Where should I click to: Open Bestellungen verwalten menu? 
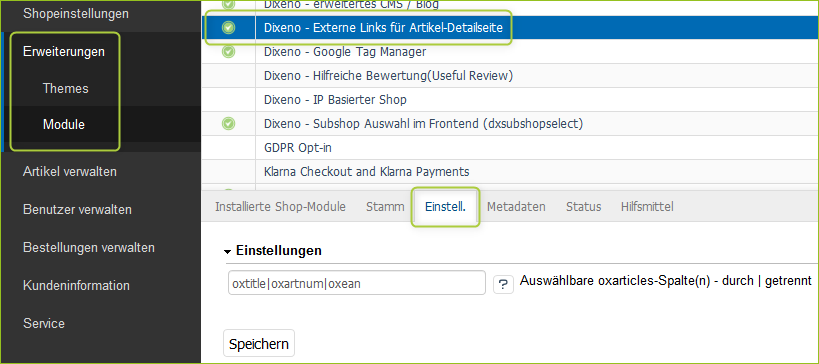(x=89, y=247)
